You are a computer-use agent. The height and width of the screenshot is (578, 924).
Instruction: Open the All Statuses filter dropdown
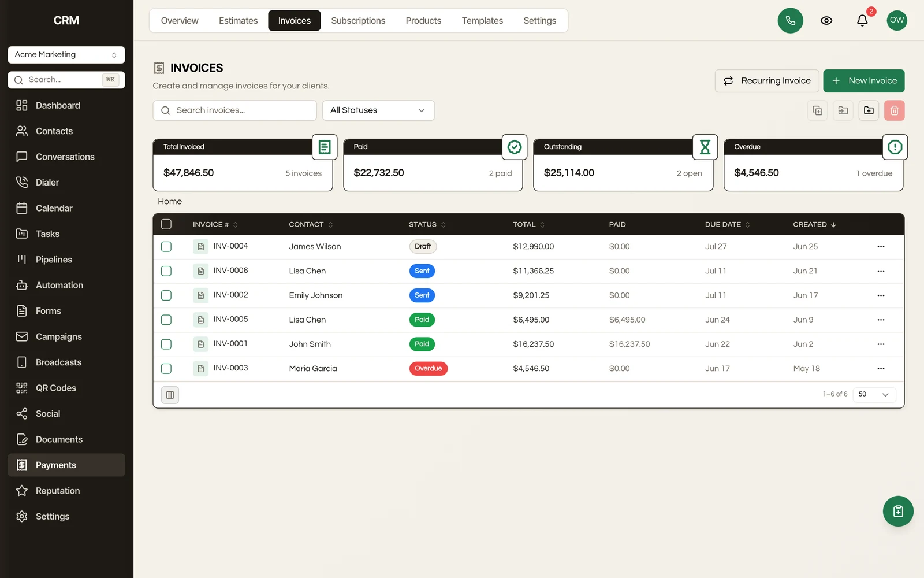(378, 110)
